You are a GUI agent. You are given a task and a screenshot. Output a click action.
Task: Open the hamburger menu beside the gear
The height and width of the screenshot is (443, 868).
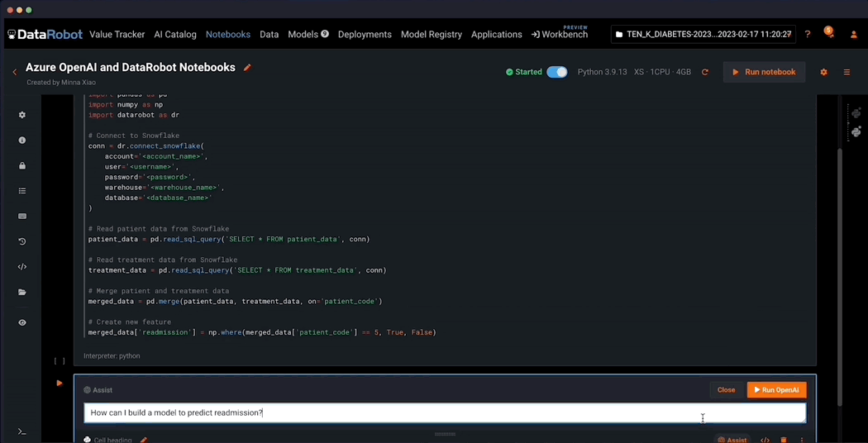pyautogui.click(x=847, y=72)
